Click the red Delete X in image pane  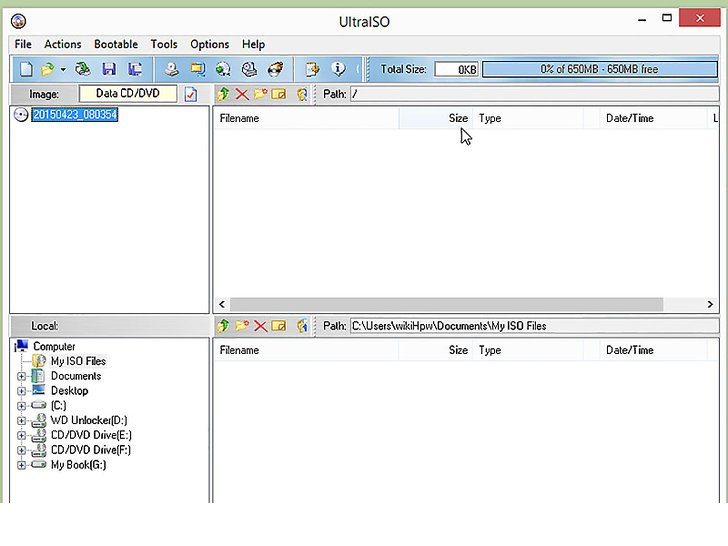click(242, 94)
